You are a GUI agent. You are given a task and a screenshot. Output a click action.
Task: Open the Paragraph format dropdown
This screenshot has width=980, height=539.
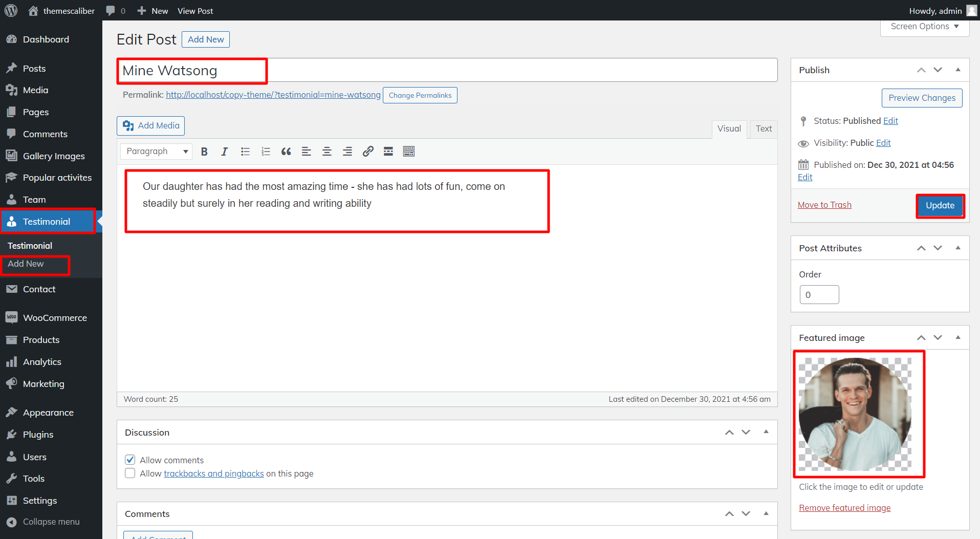[x=157, y=152]
